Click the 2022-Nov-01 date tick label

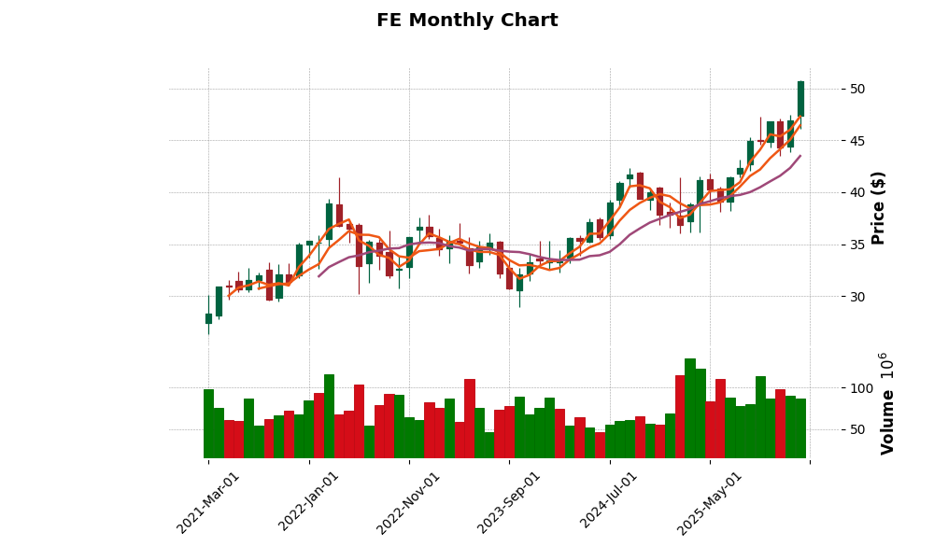pos(410,502)
